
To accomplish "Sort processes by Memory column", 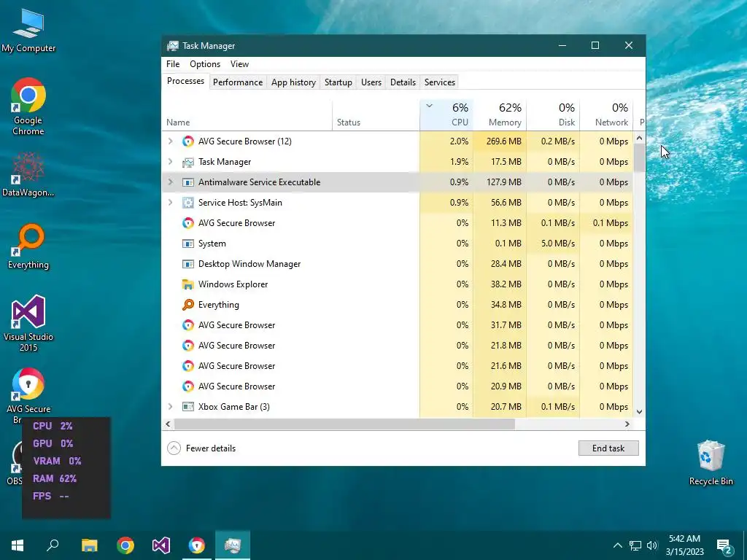I will pyautogui.click(x=500, y=114).
